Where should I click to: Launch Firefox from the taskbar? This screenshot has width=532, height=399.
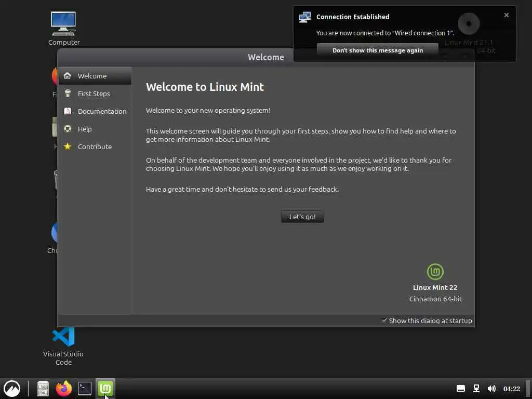click(64, 389)
